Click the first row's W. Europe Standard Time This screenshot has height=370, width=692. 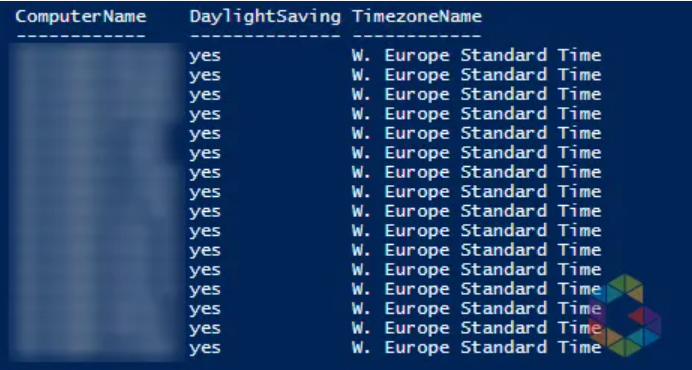pos(477,55)
